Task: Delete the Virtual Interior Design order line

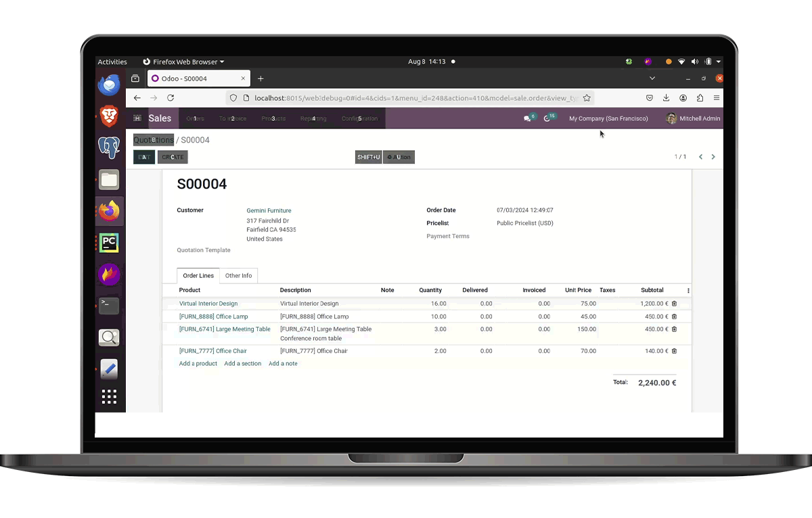Action: point(674,304)
